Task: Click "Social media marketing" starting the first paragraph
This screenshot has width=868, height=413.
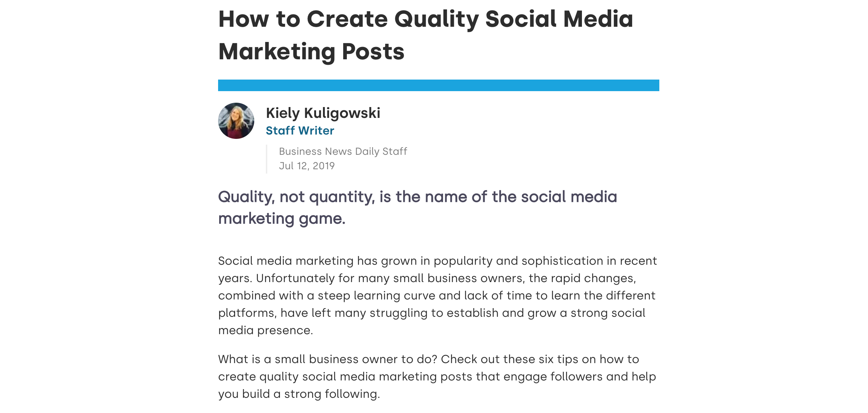Action: (286, 261)
